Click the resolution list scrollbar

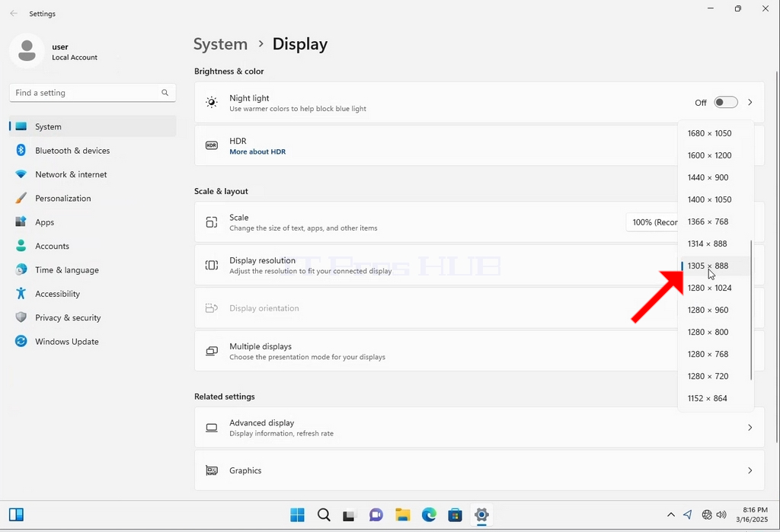750,311
